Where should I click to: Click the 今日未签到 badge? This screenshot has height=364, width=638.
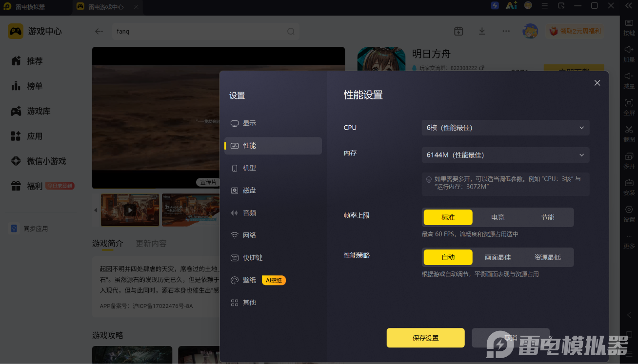[60, 186]
